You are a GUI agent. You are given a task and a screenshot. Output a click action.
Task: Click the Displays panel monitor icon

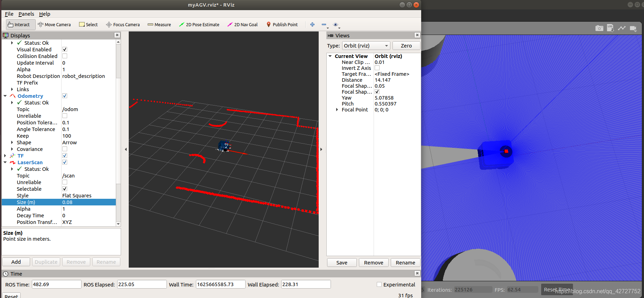tap(6, 35)
